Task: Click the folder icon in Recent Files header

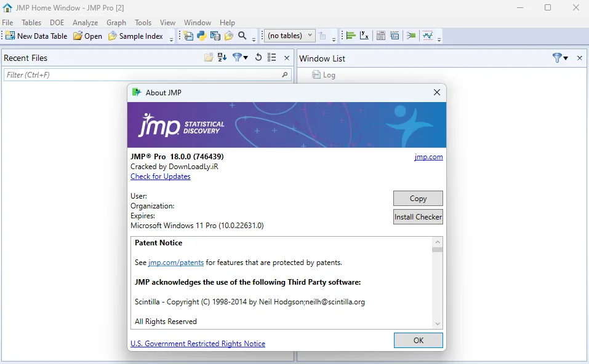Action: [x=209, y=57]
